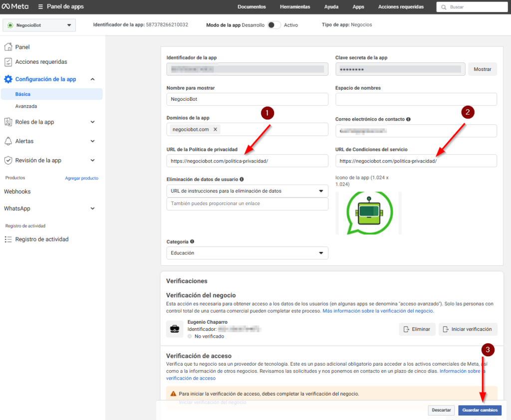The image size is (511, 420).
Task: Toggle the app mode switch to Activo
Action: tap(274, 25)
